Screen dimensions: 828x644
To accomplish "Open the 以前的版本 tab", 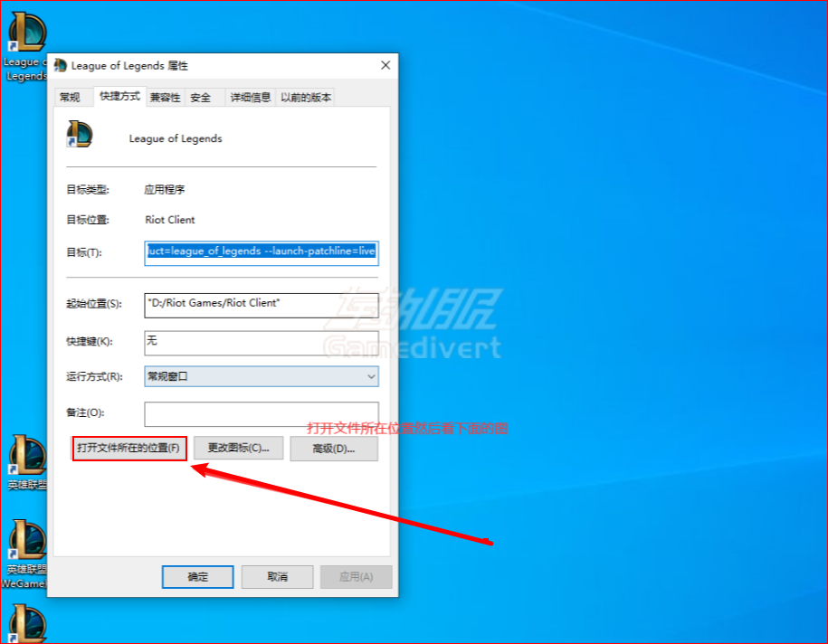I will pos(306,97).
